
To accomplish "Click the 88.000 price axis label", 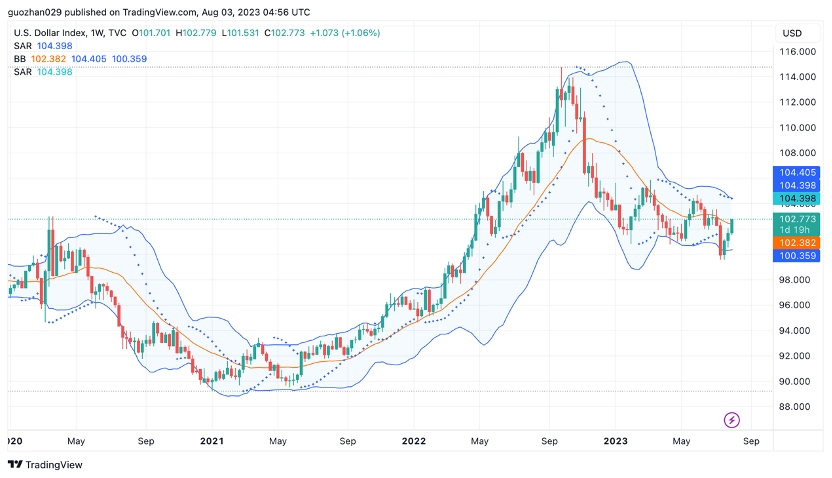I will 797,407.
